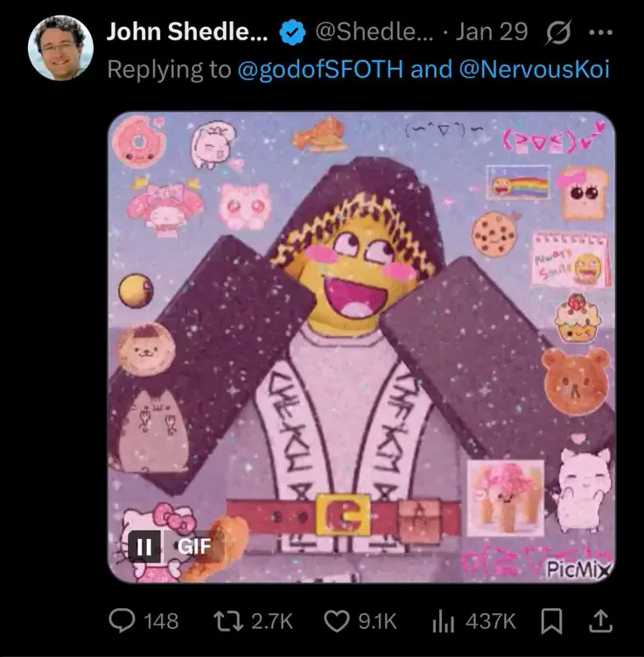Click the Grok slashed-circle icon
The height and width of the screenshot is (657, 644).
click(x=557, y=31)
